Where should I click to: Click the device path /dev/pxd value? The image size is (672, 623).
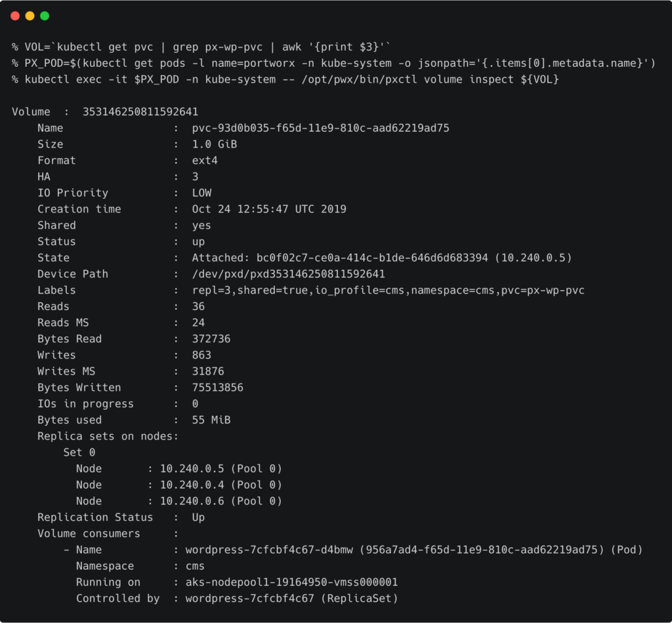pos(288,274)
